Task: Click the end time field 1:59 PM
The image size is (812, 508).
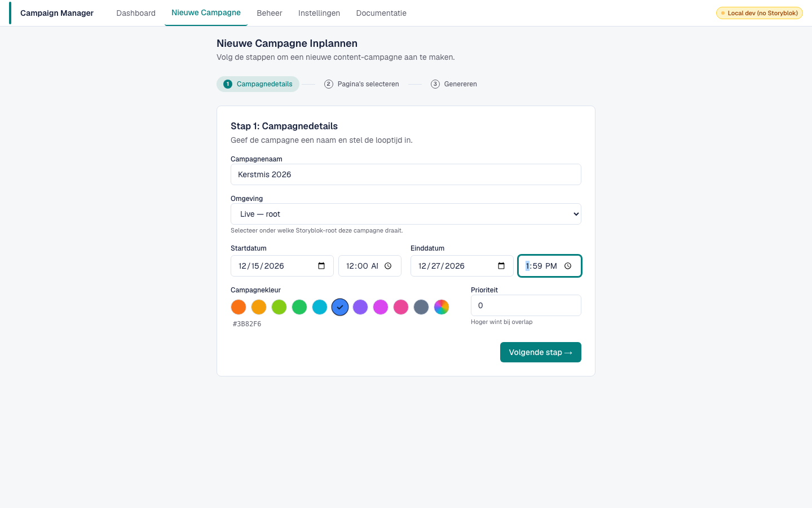Action: 550,266
